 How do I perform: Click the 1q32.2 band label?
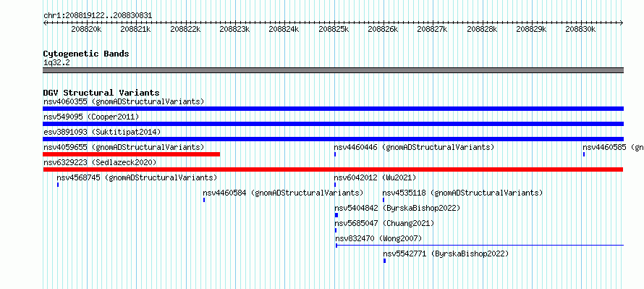pos(56,62)
